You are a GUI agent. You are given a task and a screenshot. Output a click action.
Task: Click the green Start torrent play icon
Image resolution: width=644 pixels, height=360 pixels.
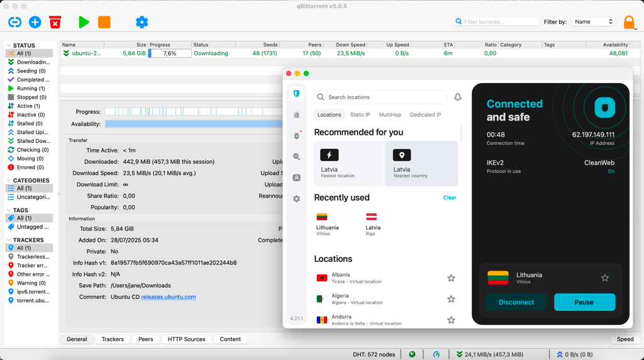coord(84,22)
